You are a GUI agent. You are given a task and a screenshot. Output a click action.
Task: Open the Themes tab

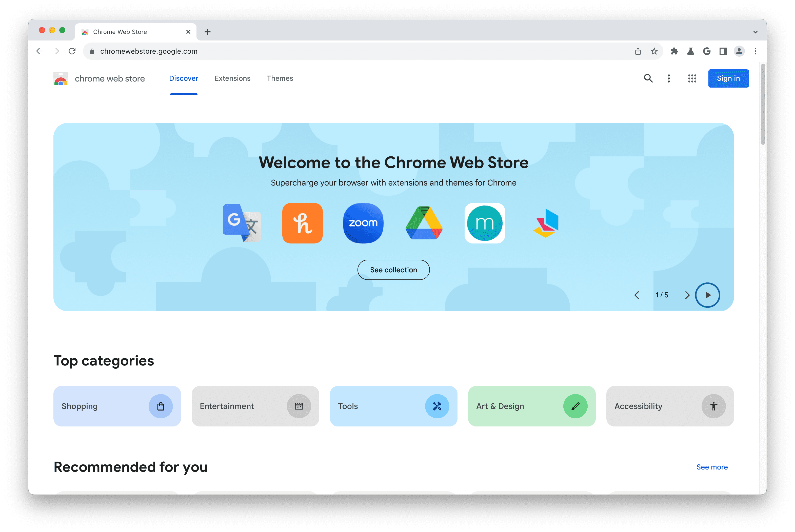tap(280, 78)
